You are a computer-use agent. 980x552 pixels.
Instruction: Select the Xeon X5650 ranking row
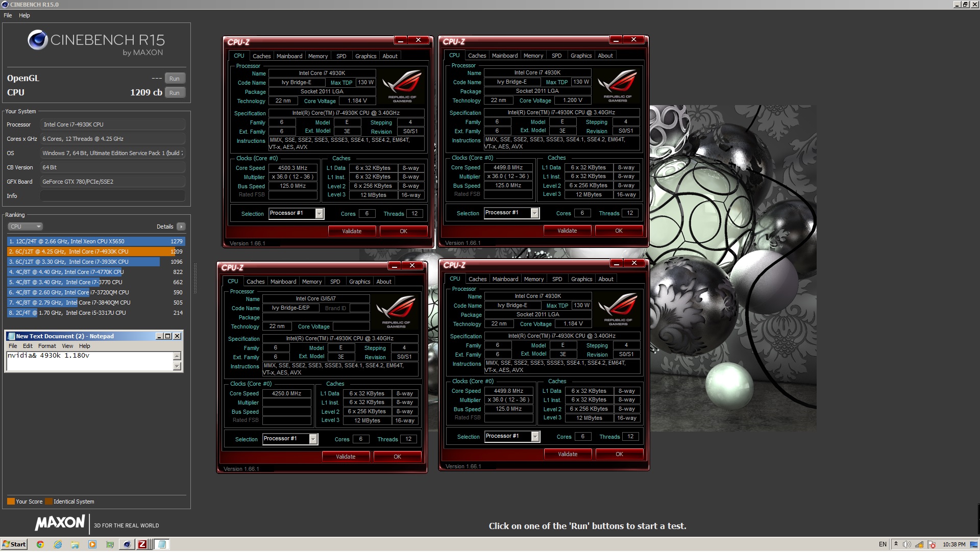click(96, 242)
